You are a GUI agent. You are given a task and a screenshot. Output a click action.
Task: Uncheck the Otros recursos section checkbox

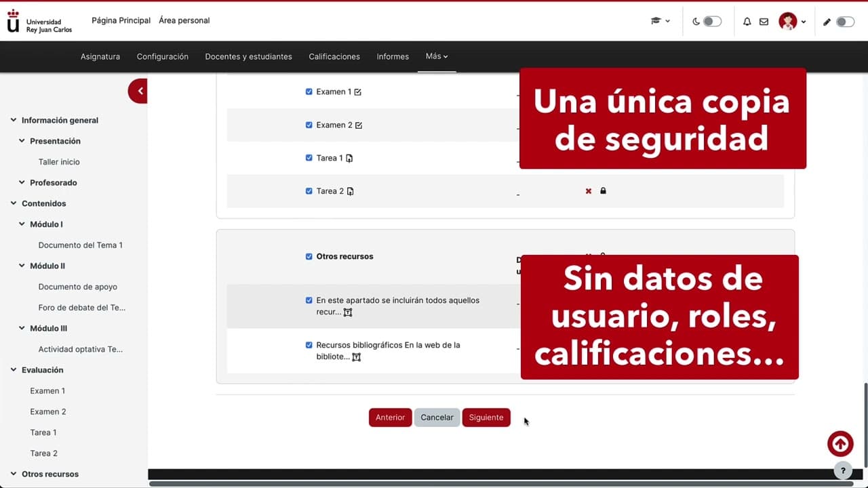point(309,257)
